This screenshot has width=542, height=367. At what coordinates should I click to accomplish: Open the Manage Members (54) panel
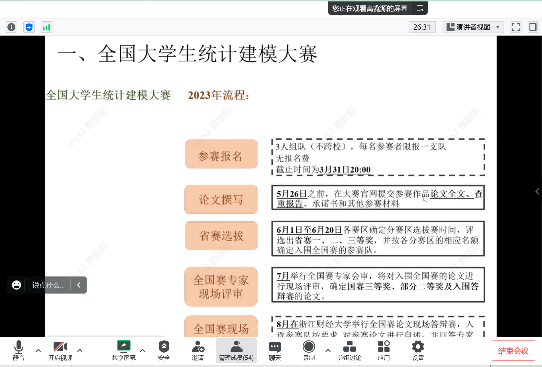pyautogui.click(x=236, y=350)
